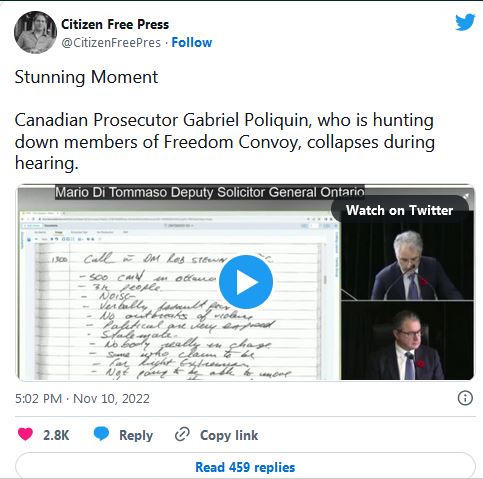Viewport: 483px width, 479px height.
Task: Click the glasses-wearing man video pane
Action: point(407,340)
